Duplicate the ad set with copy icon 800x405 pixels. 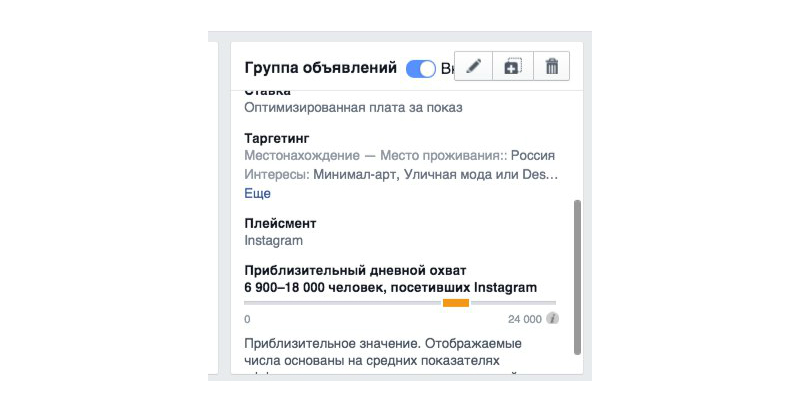[x=513, y=66]
